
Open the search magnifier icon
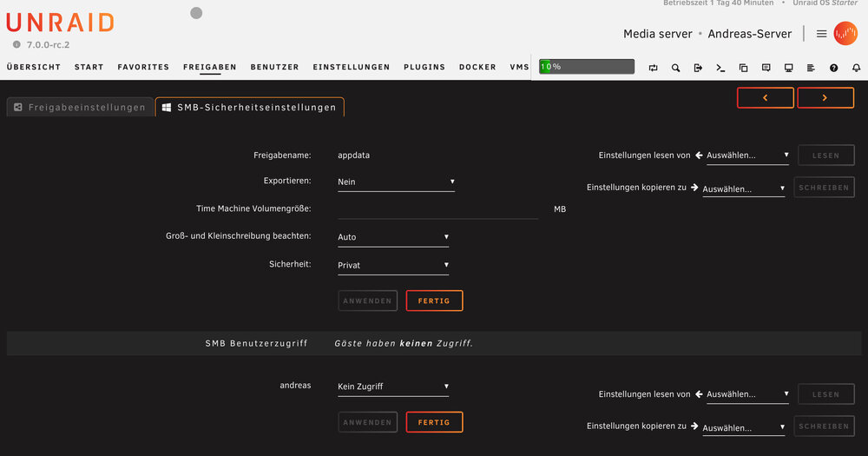point(675,68)
